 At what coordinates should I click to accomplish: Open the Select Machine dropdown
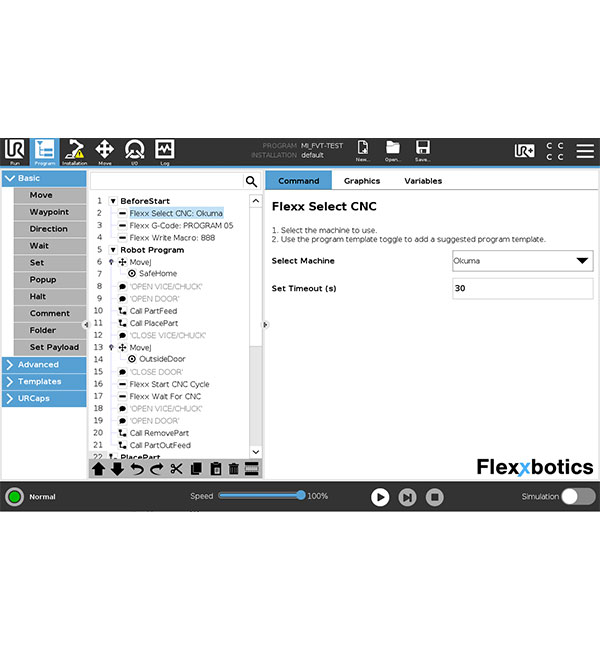point(522,261)
